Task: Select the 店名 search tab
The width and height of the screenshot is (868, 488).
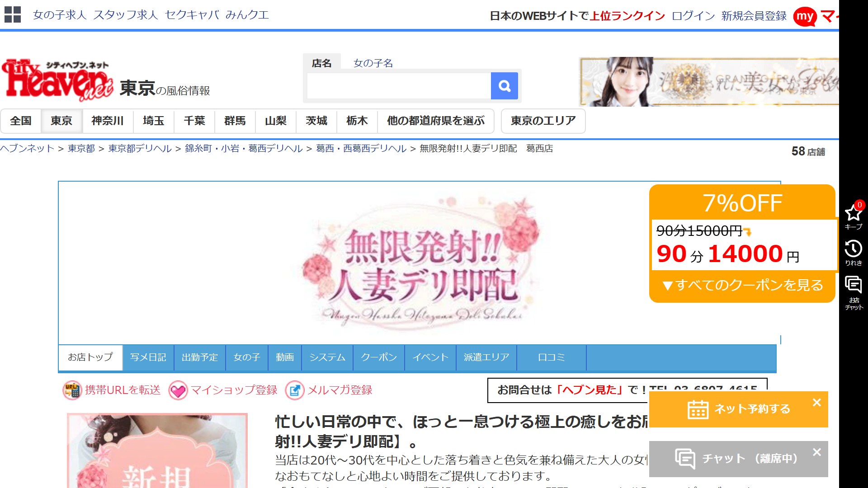Action: click(321, 63)
